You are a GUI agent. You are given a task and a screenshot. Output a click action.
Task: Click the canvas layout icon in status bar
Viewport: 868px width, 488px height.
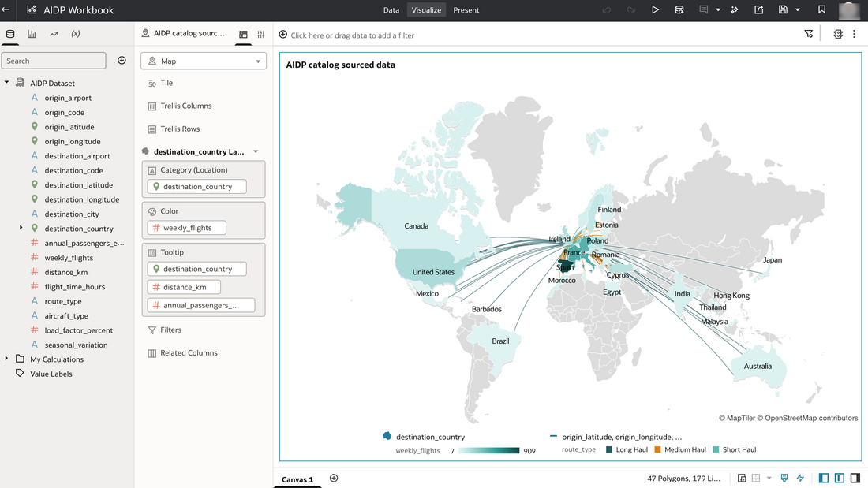(x=742, y=478)
